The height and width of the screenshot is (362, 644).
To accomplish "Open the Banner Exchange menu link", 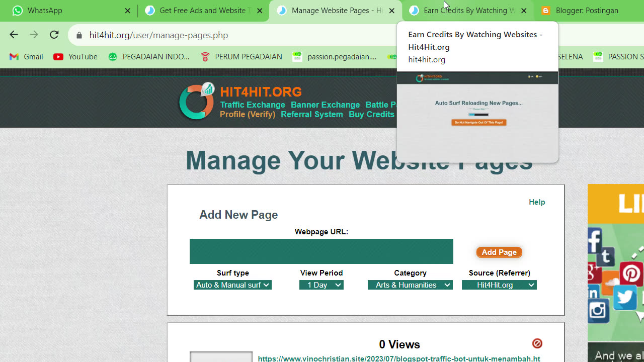I will click(x=325, y=105).
